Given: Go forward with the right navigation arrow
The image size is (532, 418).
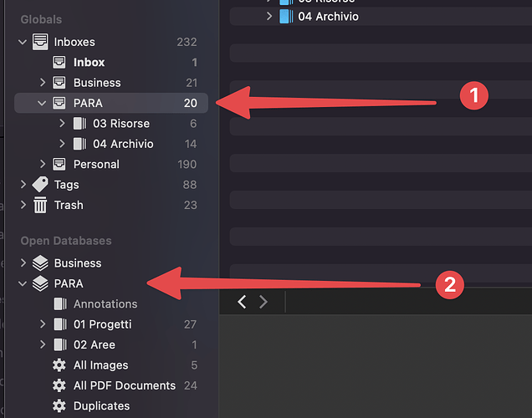Looking at the screenshot, I should pyautogui.click(x=263, y=302).
